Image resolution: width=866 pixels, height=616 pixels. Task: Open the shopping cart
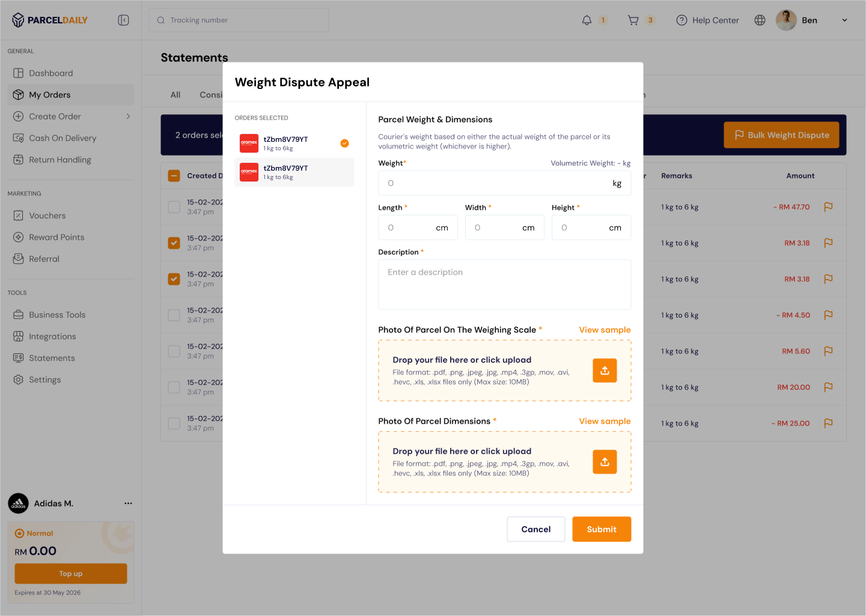(633, 20)
